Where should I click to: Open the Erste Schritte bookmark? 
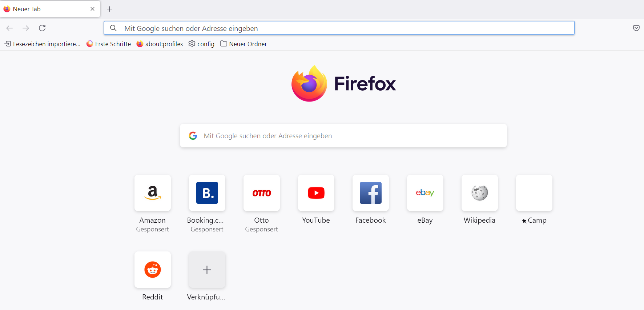pos(109,44)
